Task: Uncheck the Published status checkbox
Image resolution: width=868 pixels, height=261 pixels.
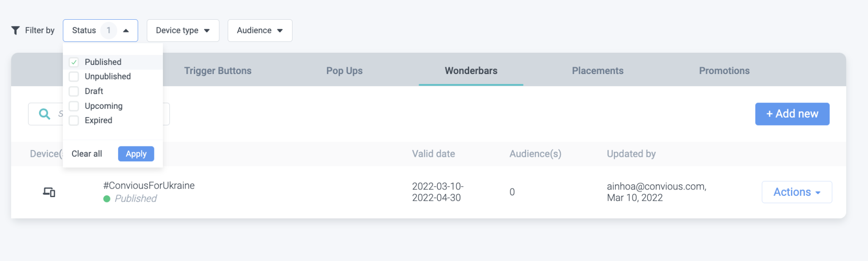Action: pyautogui.click(x=74, y=62)
